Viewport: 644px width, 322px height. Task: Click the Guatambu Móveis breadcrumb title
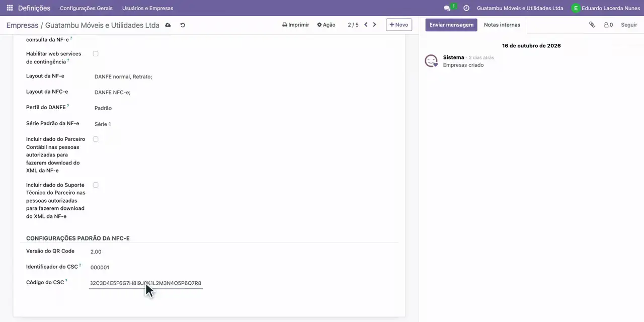(x=102, y=25)
